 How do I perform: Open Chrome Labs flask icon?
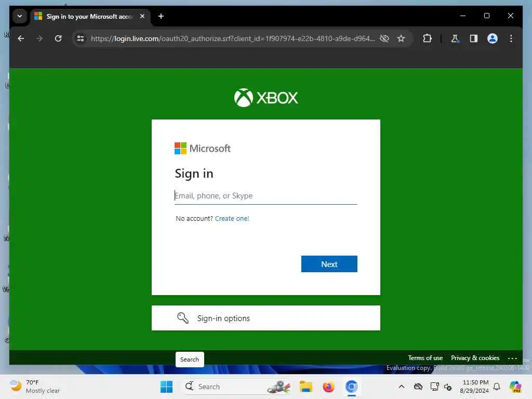click(x=455, y=38)
